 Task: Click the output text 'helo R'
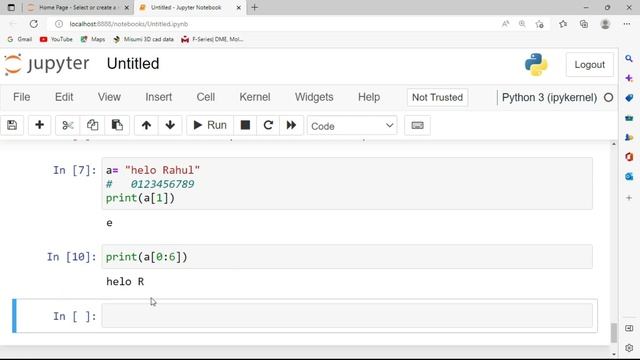coord(125,282)
